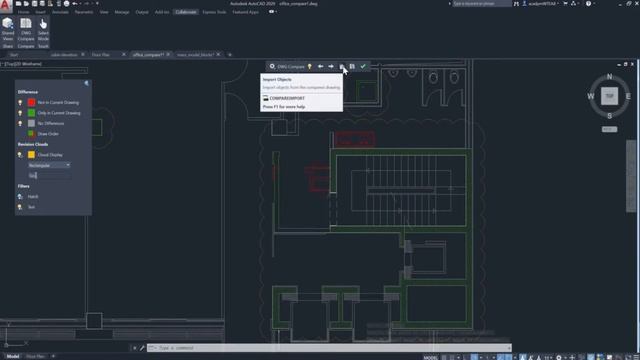The image size is (640, 360).
Task: Open the WCS dropdown below the ViewCube
Action: [609, 129]
